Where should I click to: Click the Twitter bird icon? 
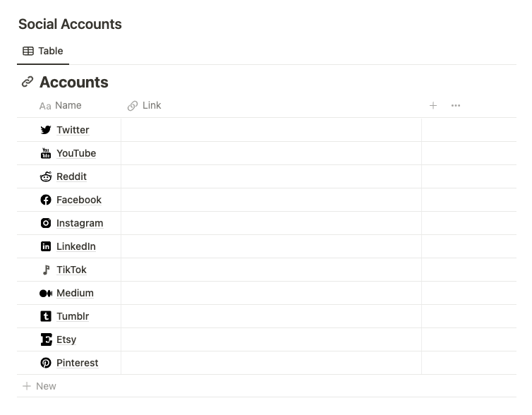point(46,130)
